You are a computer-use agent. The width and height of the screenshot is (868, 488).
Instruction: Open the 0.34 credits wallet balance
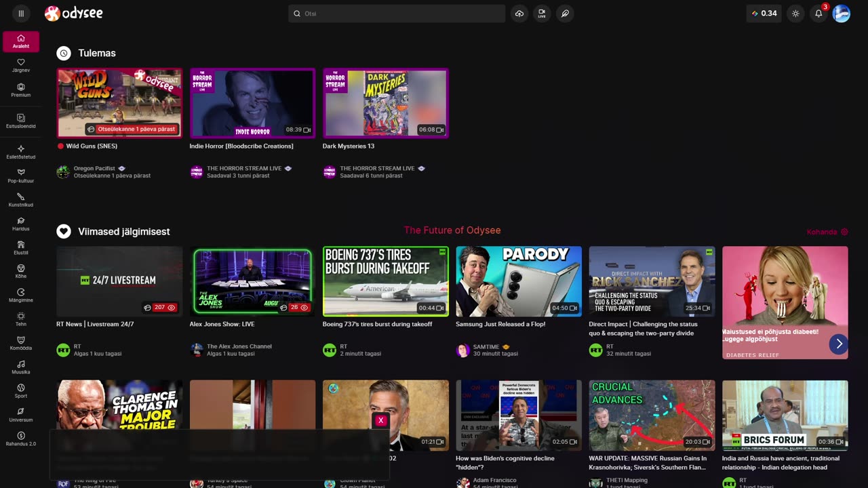pyautogui.click(x=764, y=14)
